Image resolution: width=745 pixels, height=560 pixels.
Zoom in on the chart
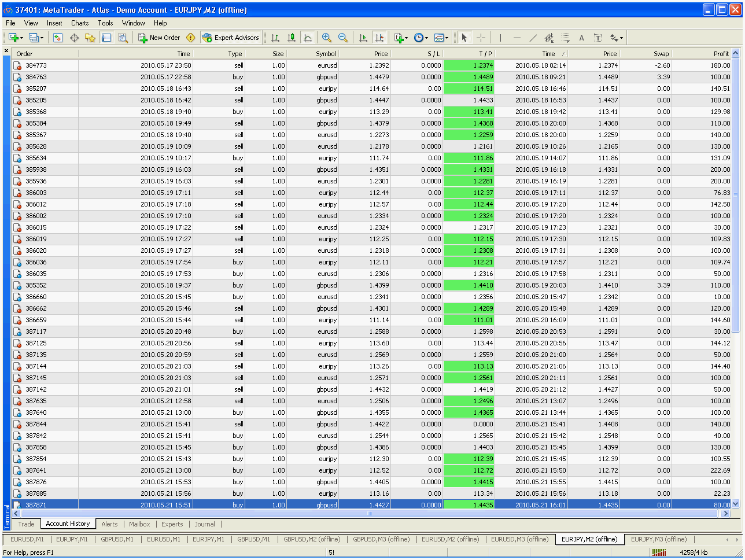(x=327, y=38)
